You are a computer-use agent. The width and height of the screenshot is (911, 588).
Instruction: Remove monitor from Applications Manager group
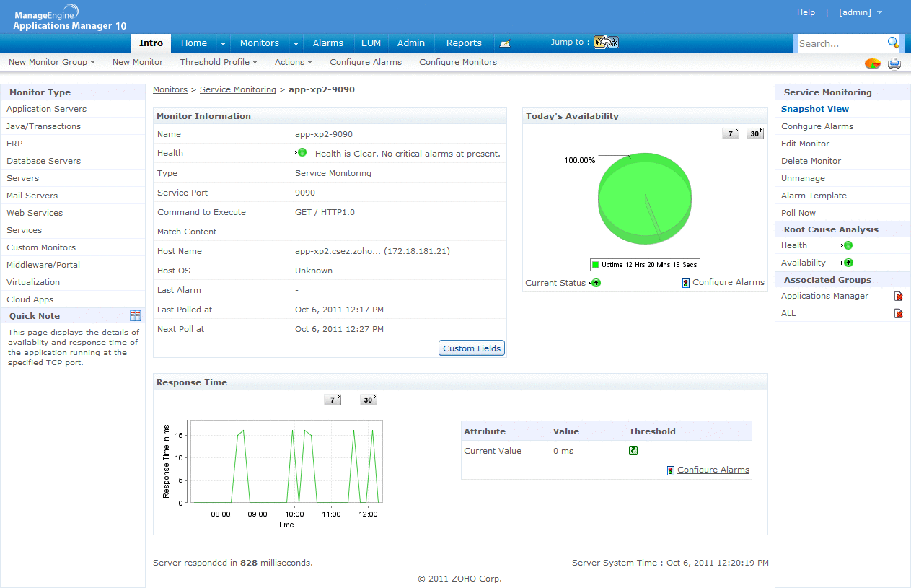[899, 297]
